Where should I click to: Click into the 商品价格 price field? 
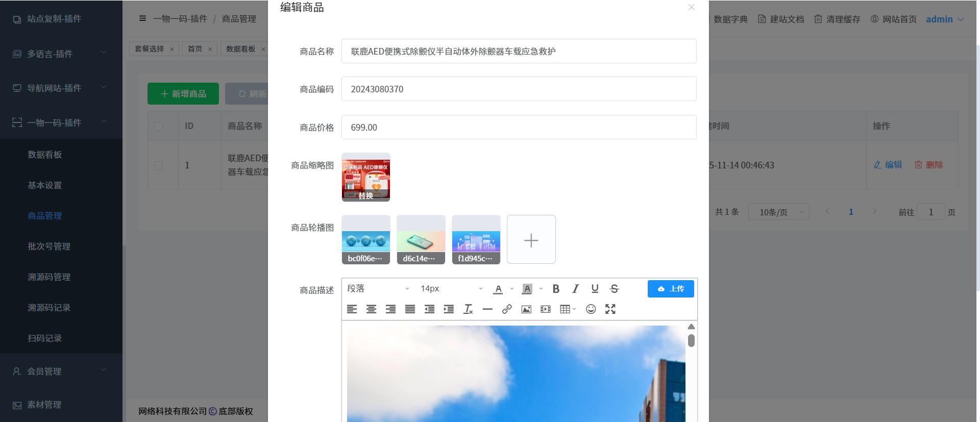pos(519,128)
